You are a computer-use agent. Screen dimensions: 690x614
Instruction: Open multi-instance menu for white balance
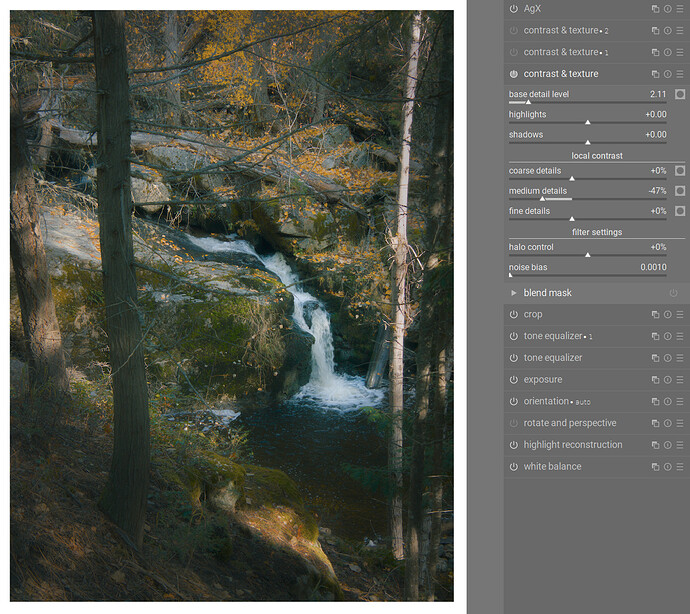pyautogui.click(x=655, y=467)
